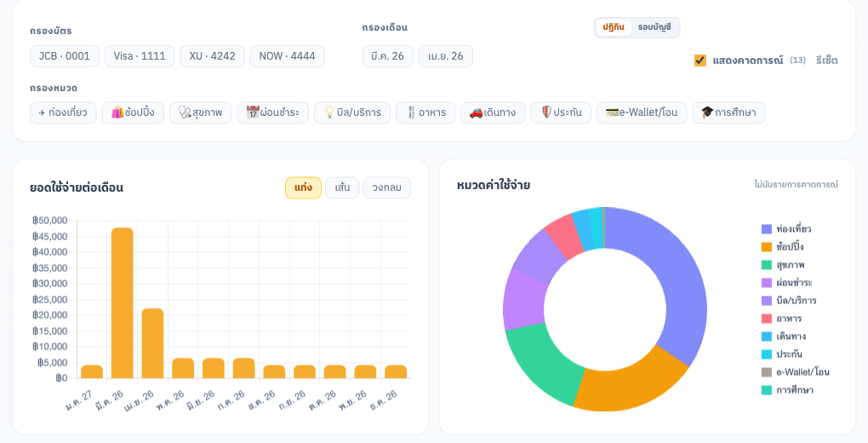Toggle บิล/บริการ legend swatch
The image size is (868, 443).
pos(767,301)
